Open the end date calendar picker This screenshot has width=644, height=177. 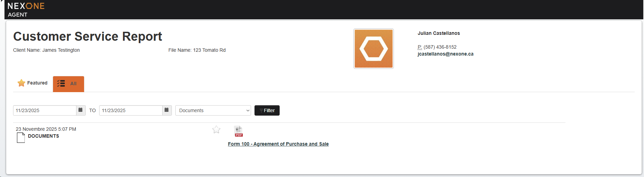[167, 110]
